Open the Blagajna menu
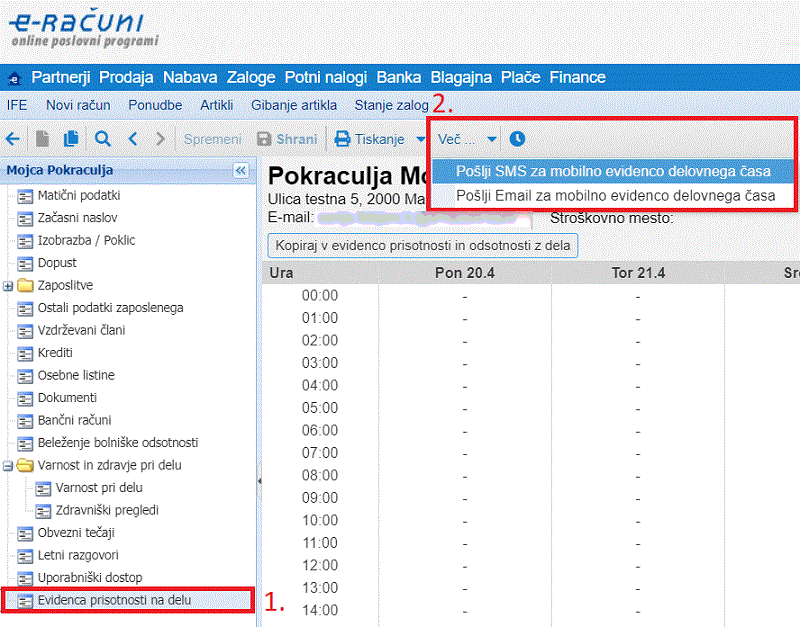The width and height of the screenshot is (800, 627). [461, 78]
